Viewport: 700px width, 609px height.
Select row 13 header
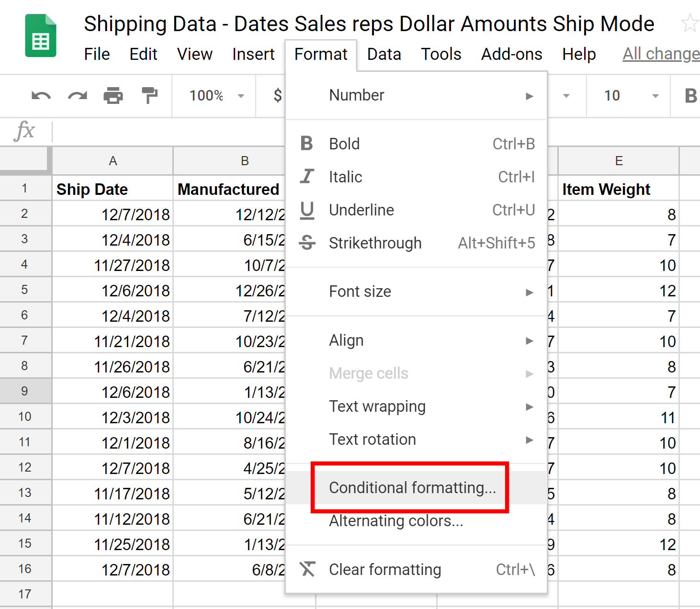coord(25,493)
